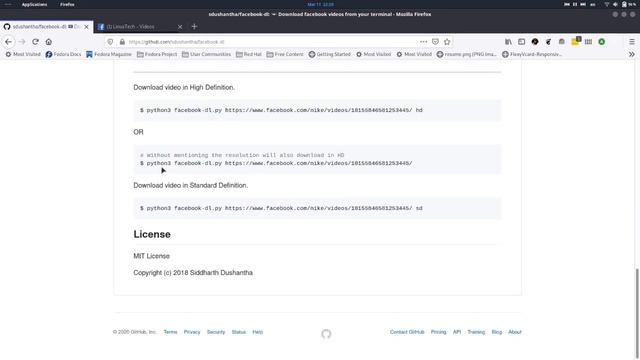Click the media next track icon
Screen dimensions: 640x360
pos(583,4)
